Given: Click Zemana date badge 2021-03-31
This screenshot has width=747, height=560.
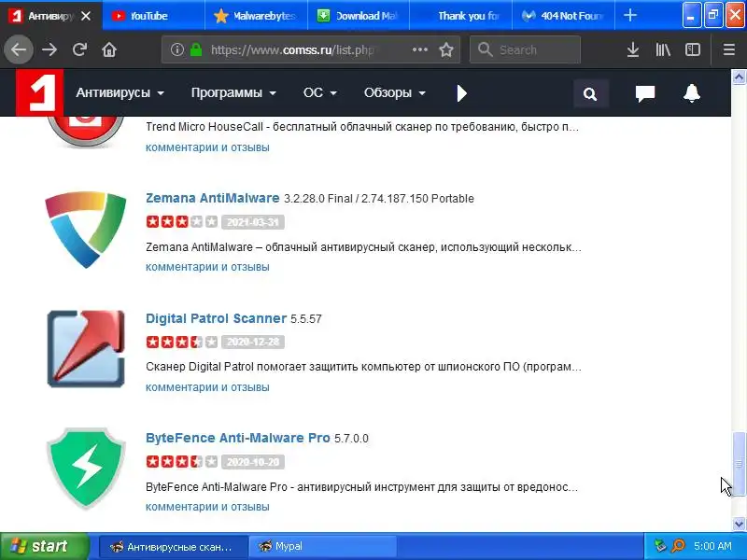Looking at the screenshot, I should [253, 222].
